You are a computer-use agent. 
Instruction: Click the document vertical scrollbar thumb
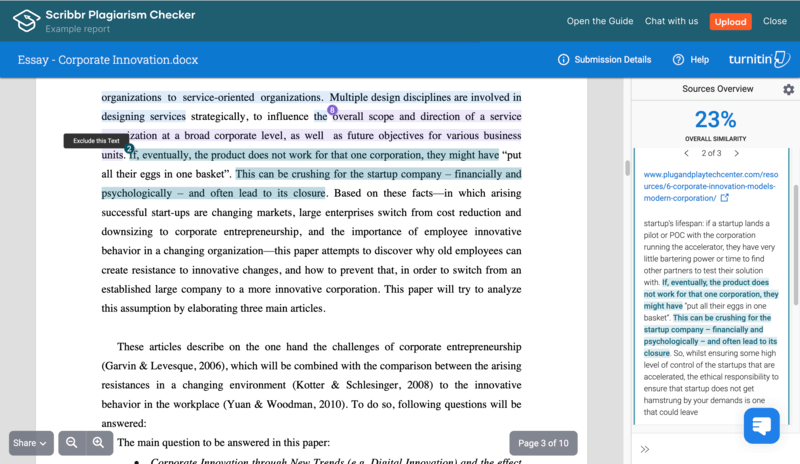pos(627,168)
